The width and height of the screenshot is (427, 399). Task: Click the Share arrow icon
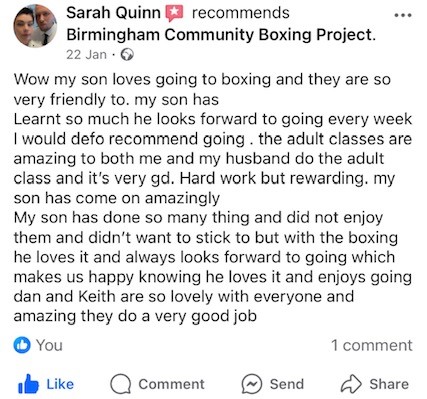[351, 384]
